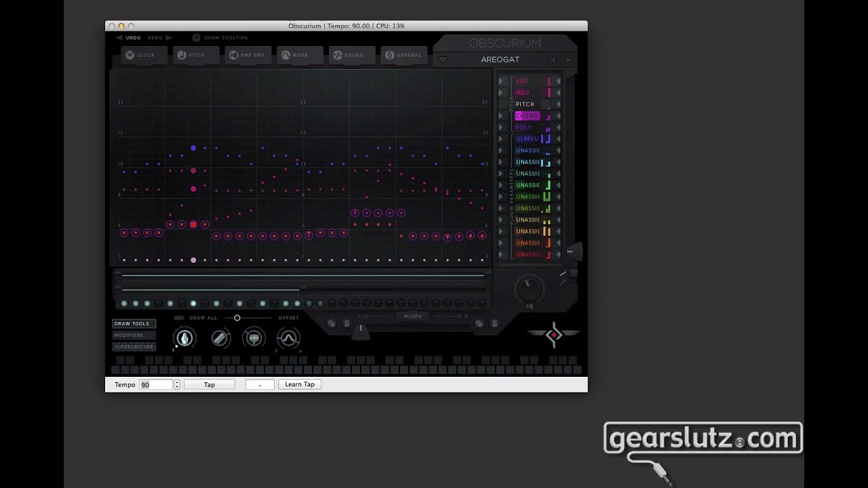The height and width of the screenshot is (488, 868).
Task: Click the Offset slider handle
Action: (x=237, y=318)
